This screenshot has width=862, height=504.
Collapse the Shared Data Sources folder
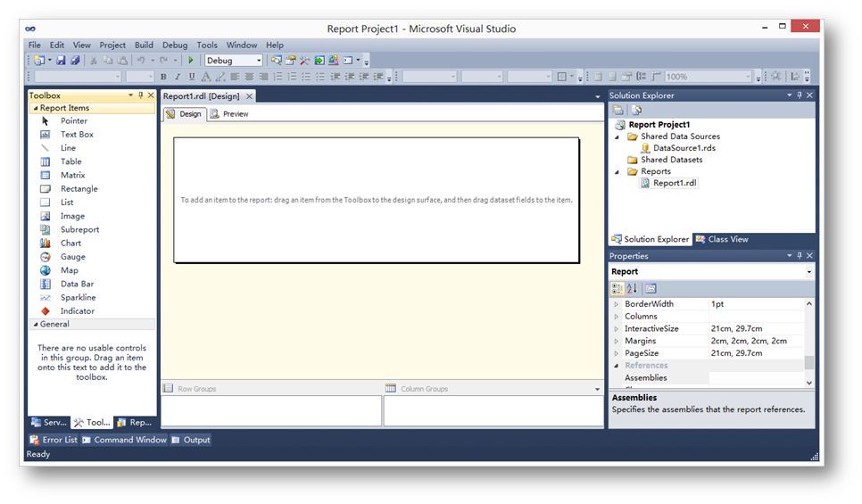coord(617,136)
